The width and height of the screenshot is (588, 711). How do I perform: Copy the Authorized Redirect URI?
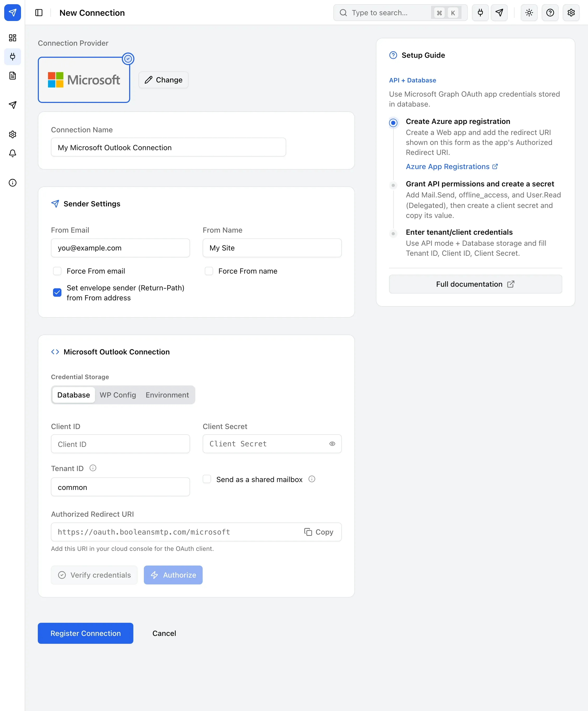click(318, 532)
